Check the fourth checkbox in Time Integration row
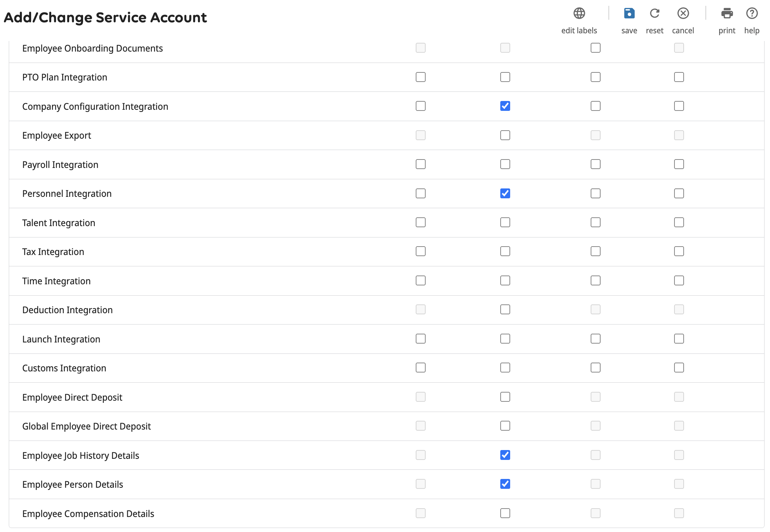 679,281
